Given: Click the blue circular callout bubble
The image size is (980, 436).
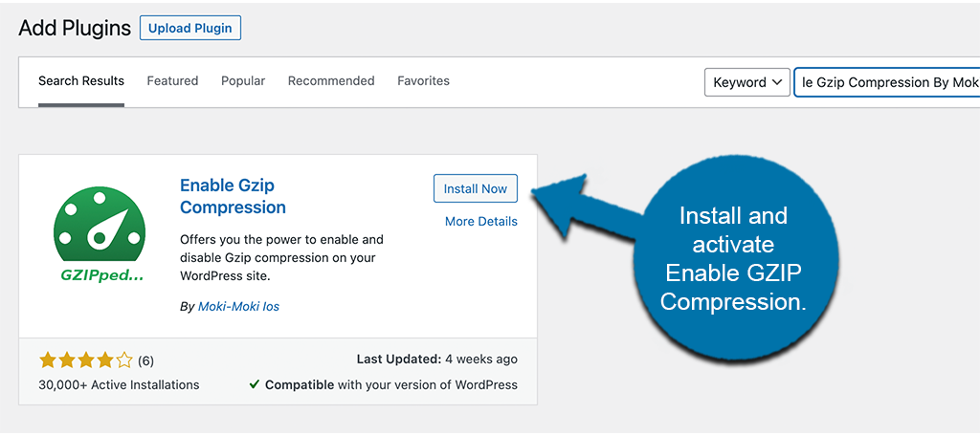Looking at the screenshot, I should click(x=734, y=258).
